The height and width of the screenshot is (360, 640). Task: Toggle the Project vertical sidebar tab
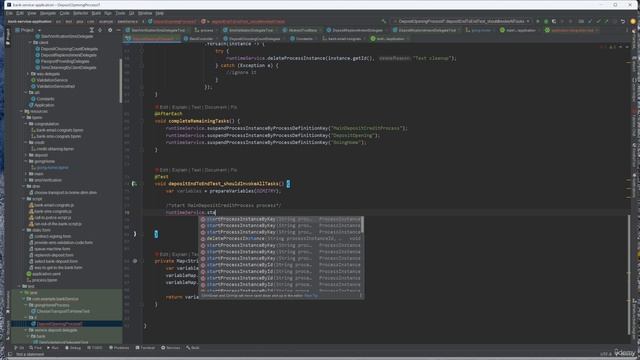click(x=7, y=37)
